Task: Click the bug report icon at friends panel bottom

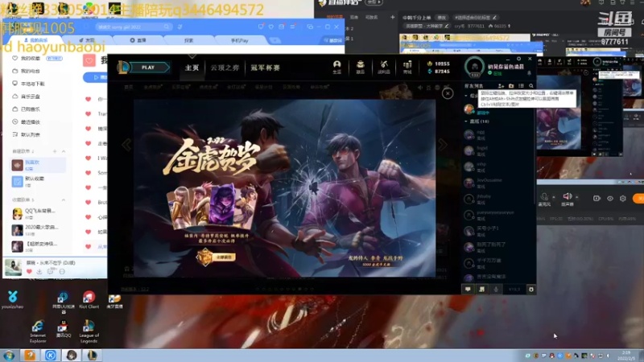Action: [531, 290]
